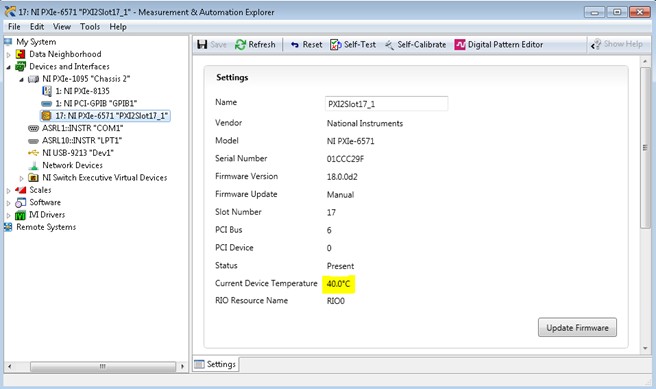Expand the Scales node

click(8, 190)
